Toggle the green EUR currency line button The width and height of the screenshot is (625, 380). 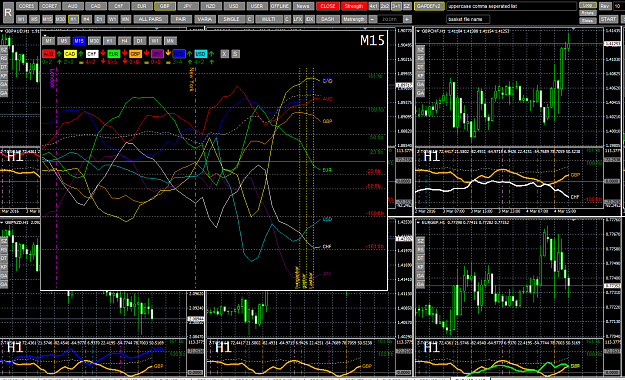114,54
